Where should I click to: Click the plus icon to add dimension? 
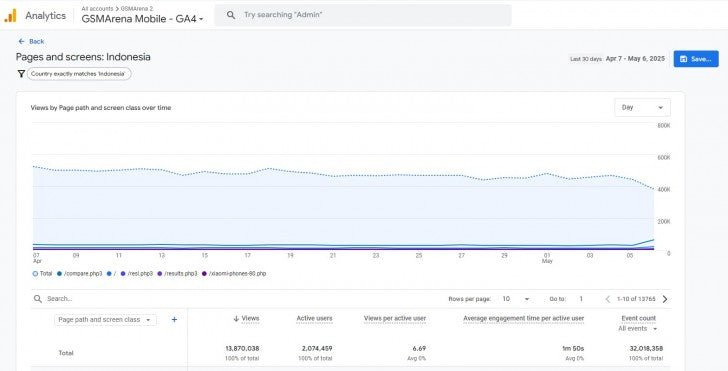point(174,319)
